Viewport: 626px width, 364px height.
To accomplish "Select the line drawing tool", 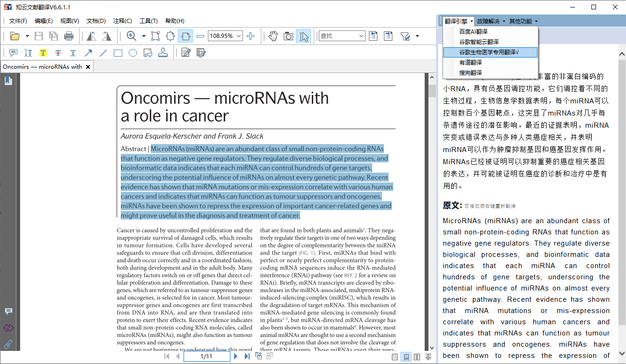I will 103,53.
